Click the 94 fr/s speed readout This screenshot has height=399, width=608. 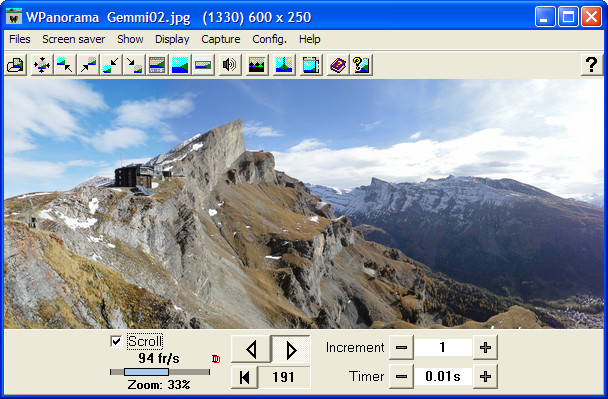click(x=159, y=358)
